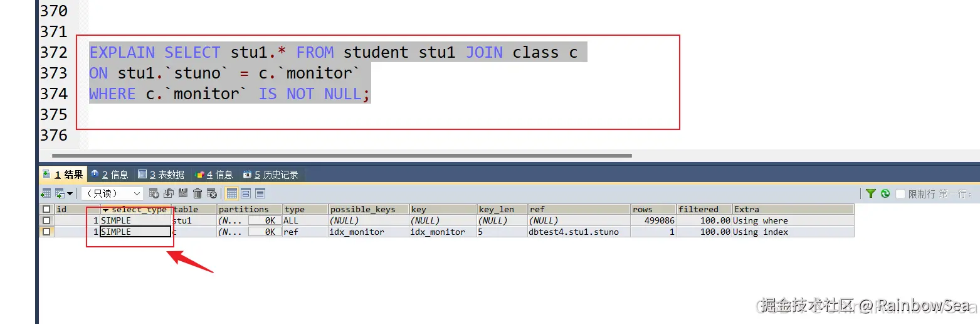980x324 pixels.
Task: Click the copy result rows icon
Action: point(60,193)
